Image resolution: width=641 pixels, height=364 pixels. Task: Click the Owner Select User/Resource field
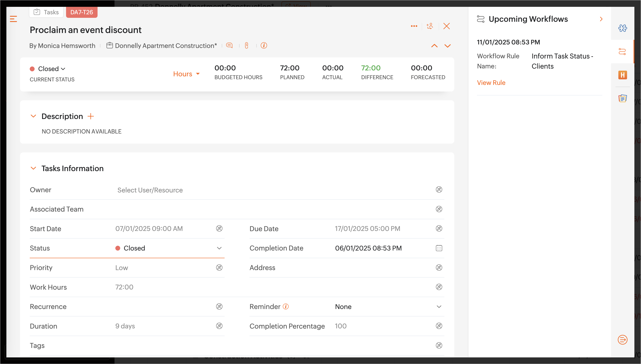point(150,190)
